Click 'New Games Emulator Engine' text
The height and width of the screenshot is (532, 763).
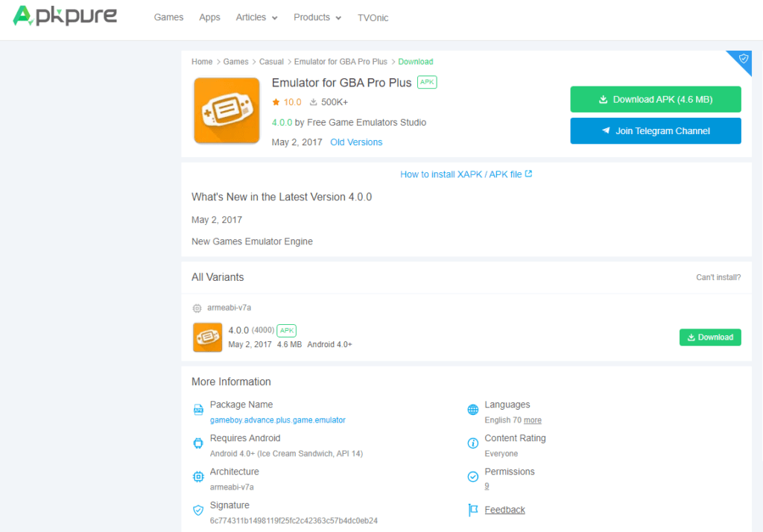tap(252, 241)
